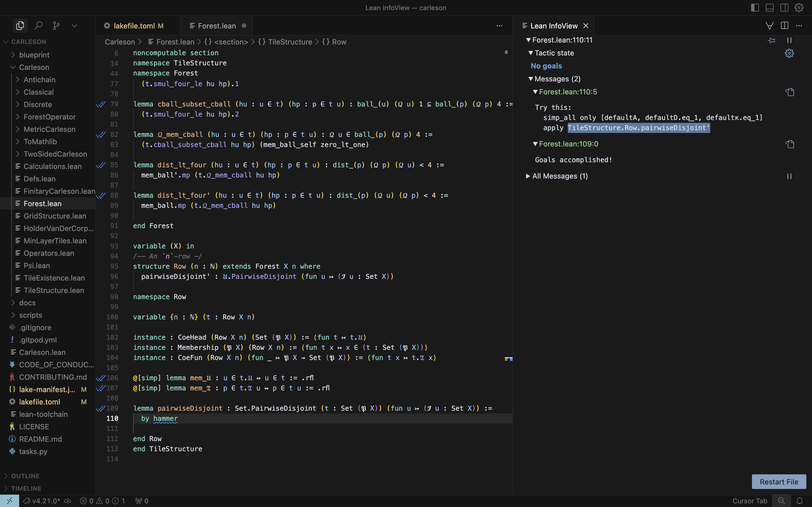Apply the TileStructure.Row.pairwiseDisjoint' suggestion link
The height and width of the screenshot is (507, 812).
coord(638,128)
